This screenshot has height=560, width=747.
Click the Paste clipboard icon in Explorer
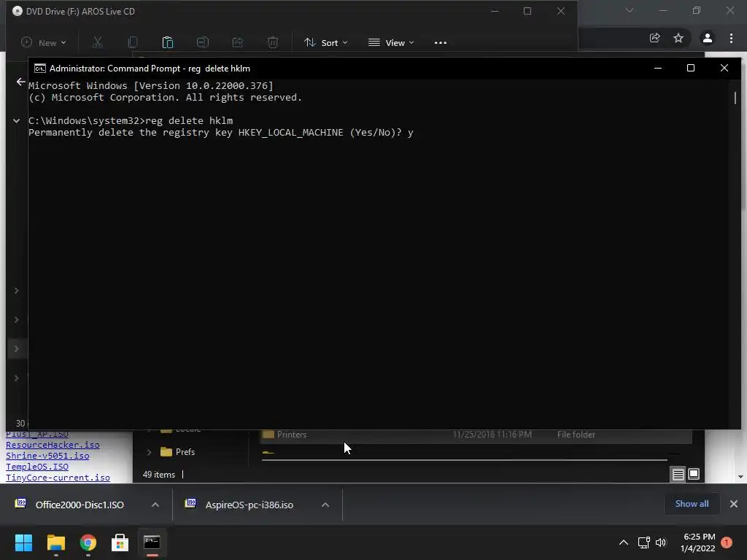coord(168,42)
